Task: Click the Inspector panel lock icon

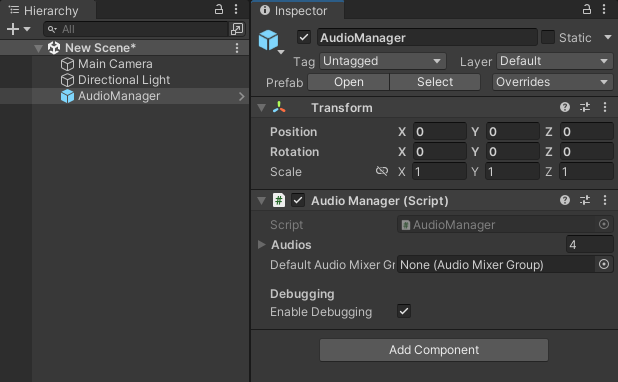Action: pos(587,9)
